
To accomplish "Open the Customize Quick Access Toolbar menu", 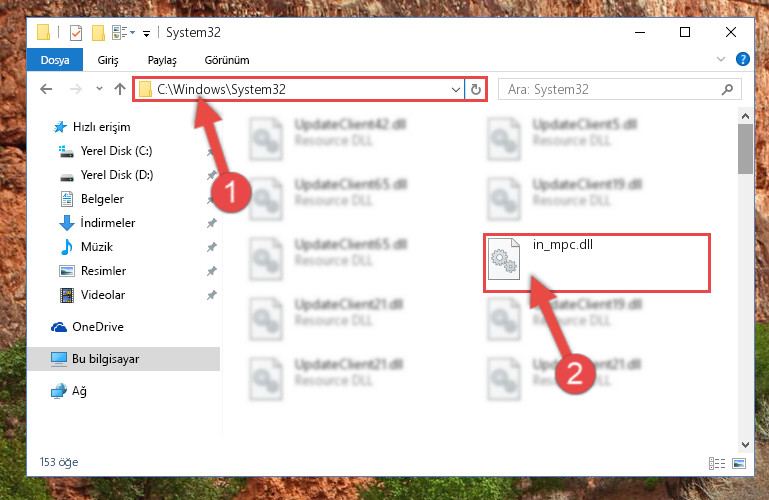I will (x=146, y=33).
